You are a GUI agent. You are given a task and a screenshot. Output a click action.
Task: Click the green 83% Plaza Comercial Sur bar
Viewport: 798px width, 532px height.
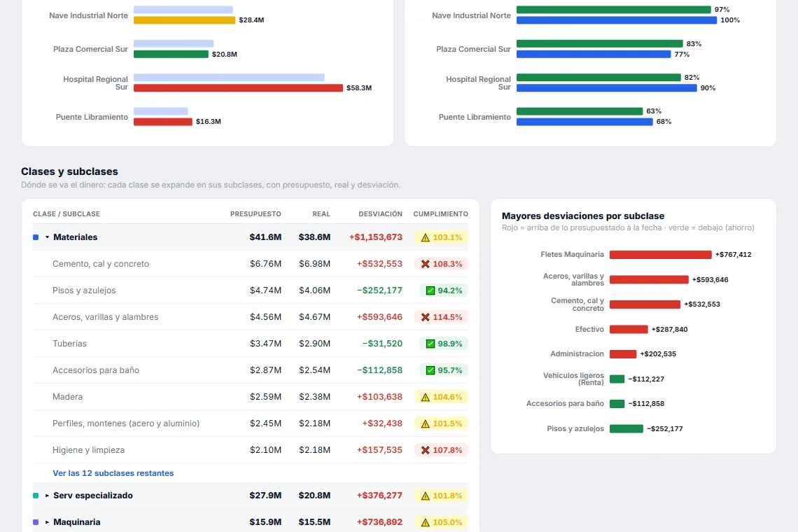point(599,44)
